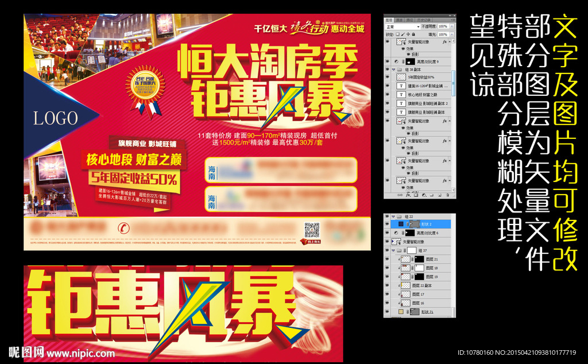Click the lock position move icon
Viewport: 588px width, 364px height.
tap(408, 34)
